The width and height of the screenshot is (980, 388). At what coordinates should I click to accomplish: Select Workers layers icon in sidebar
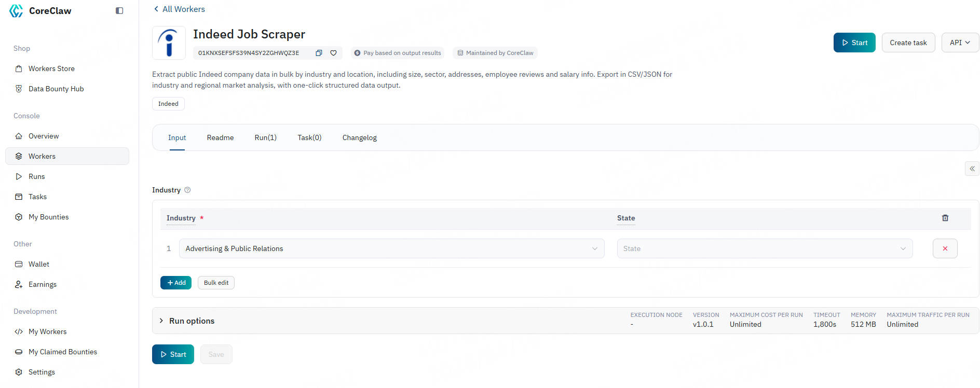coord(19,156)
